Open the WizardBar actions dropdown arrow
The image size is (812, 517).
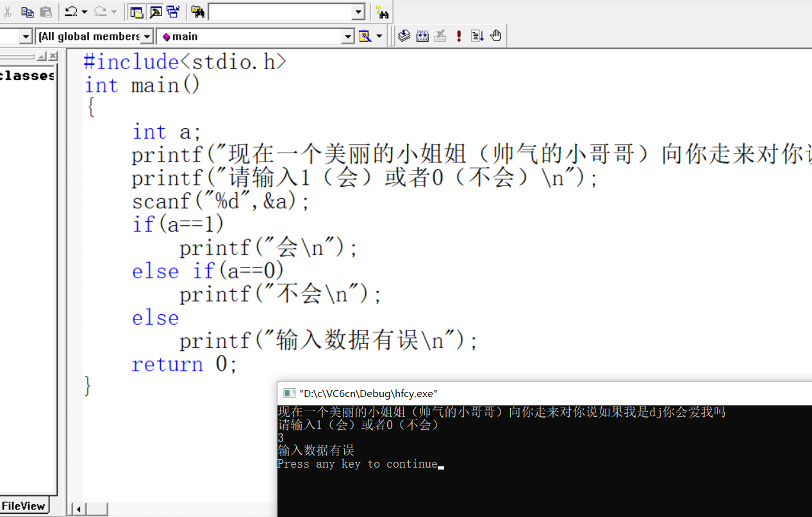pyautogui.click(x=379, y=37)
